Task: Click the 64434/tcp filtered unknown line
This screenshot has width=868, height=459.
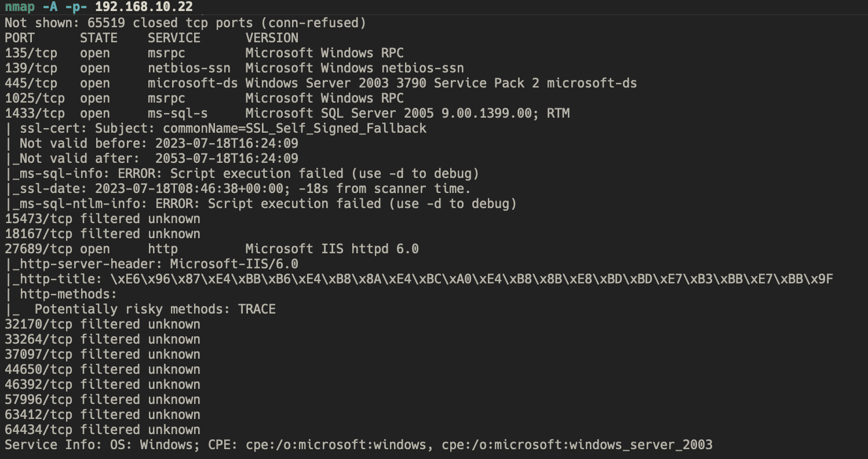Action: (103, 430)
